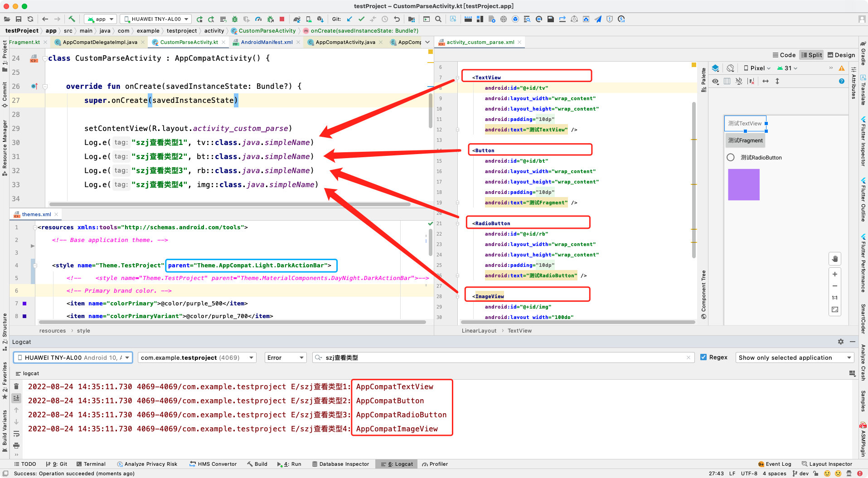The image size is (868, 478).
Task: Select the pan hand tool in design preview
Action: pos(834,259)
